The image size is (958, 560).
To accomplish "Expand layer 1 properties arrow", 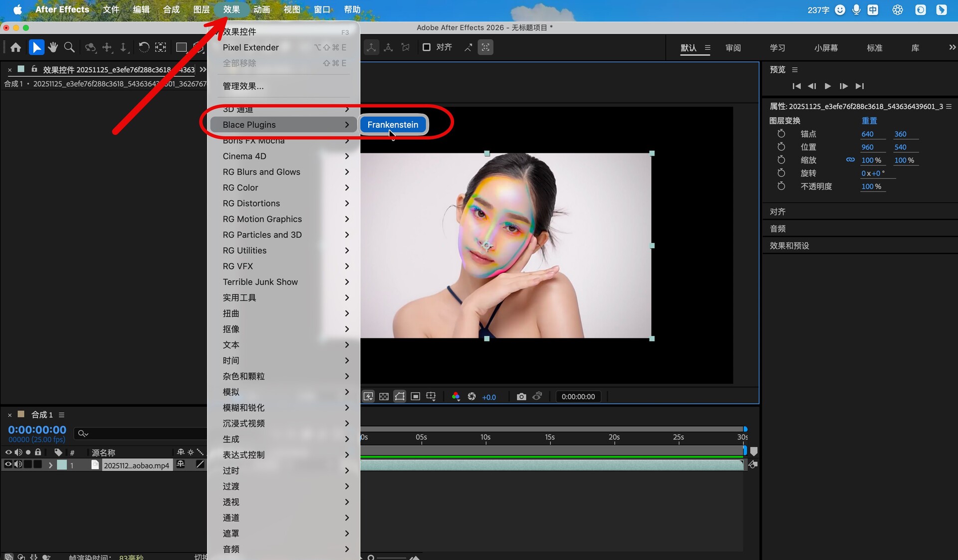I will click(50, 465).
